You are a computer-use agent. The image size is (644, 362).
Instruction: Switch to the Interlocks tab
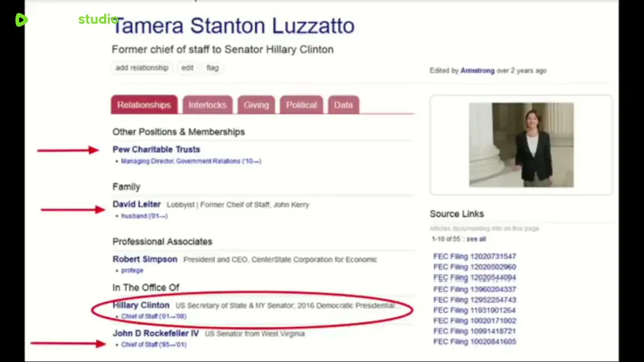207,105
